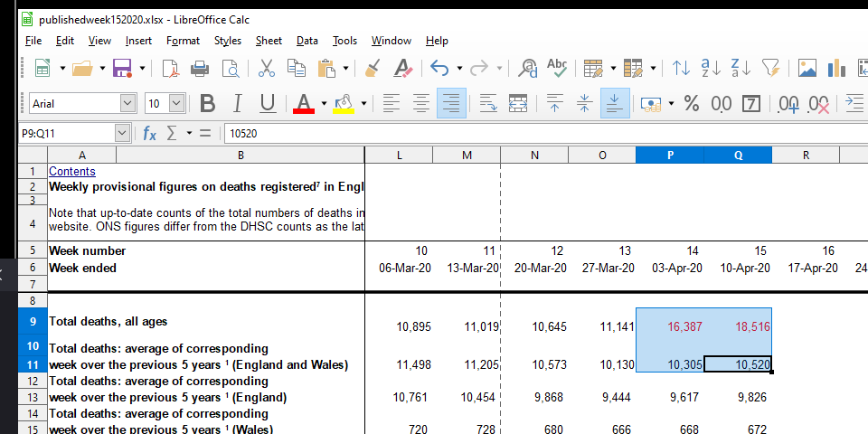Toggle Align Left
Screen dimensions: 868x434
tap(392, 103)
